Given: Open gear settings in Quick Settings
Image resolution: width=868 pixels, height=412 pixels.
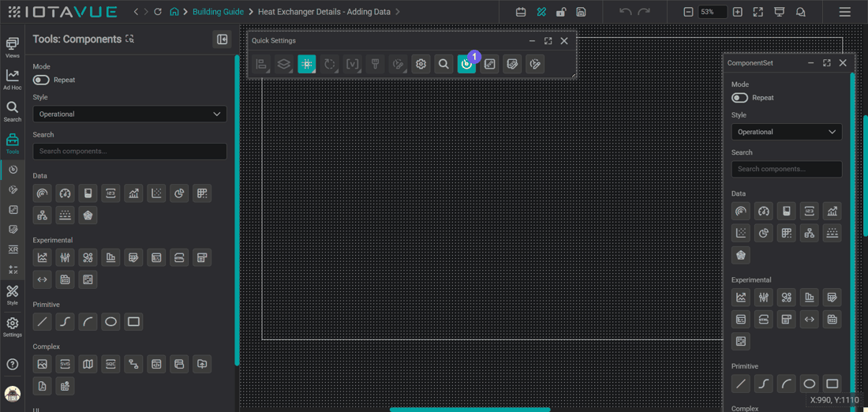Looking at the screenshot, I should [421, 64].
